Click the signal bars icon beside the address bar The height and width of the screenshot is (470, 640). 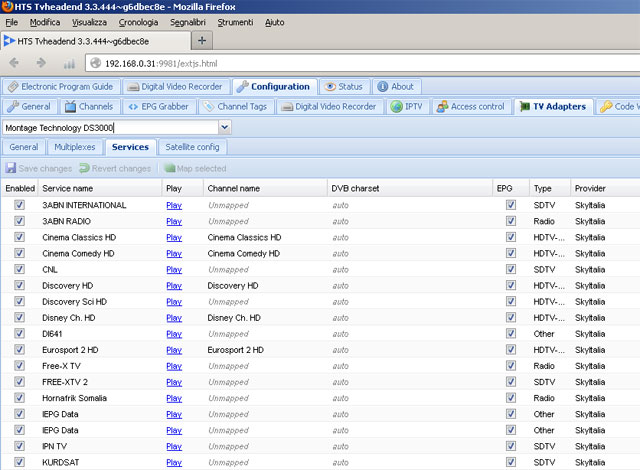[x=69, y=63]
